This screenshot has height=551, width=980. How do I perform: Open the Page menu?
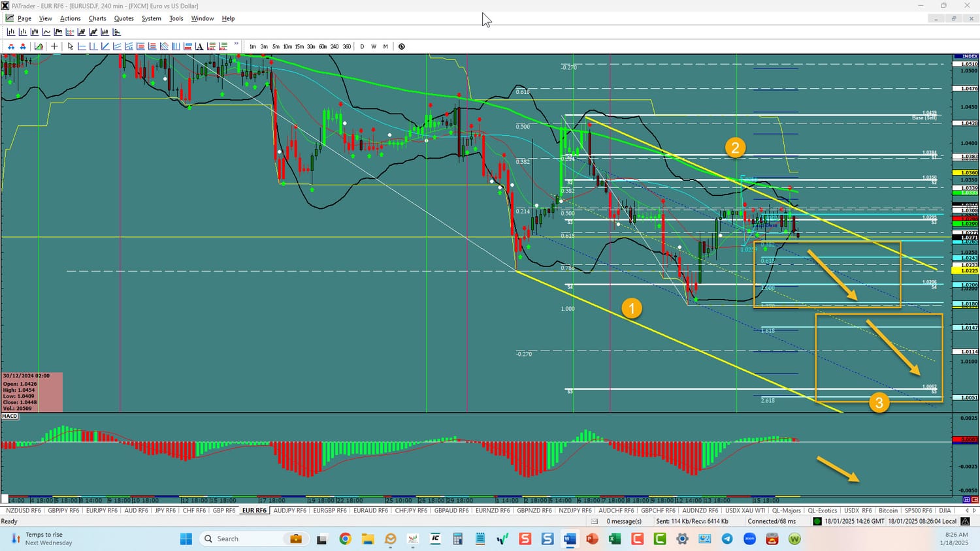pyautogui.click(x=24, y=18)
